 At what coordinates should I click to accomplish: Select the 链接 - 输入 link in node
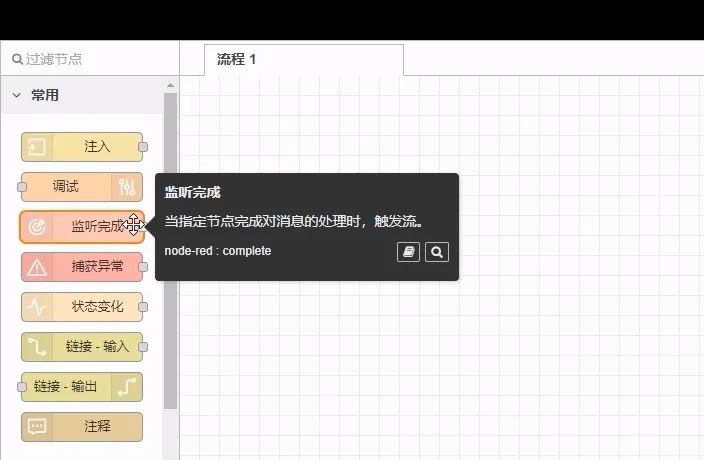tap(82, 346)
